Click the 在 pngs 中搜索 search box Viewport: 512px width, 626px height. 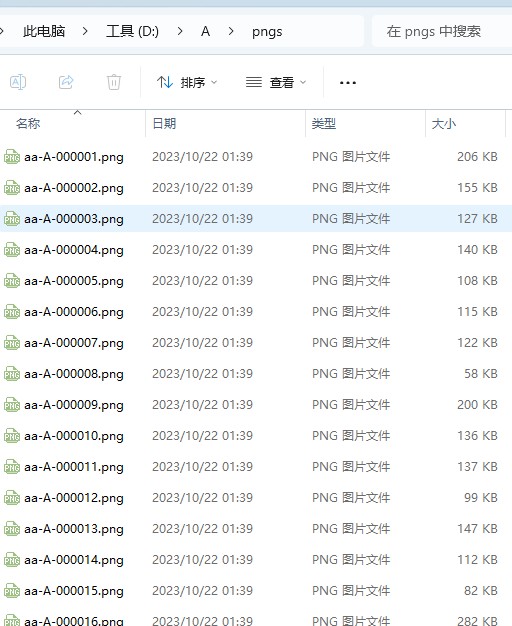coord(442,31)
